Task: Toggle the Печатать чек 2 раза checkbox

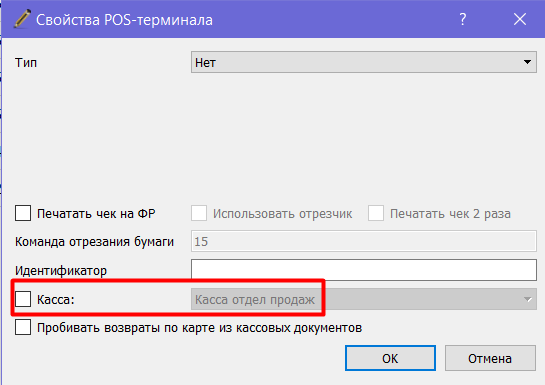Action: (376, 213)
